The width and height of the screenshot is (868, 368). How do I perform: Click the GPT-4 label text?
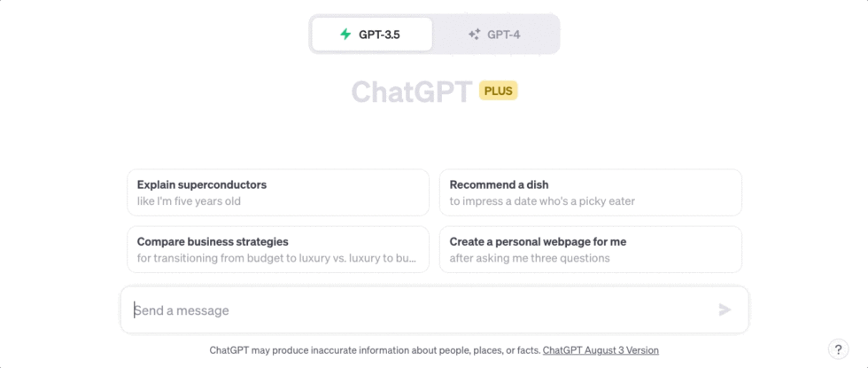pyautogui.click(x=503, y=35)
